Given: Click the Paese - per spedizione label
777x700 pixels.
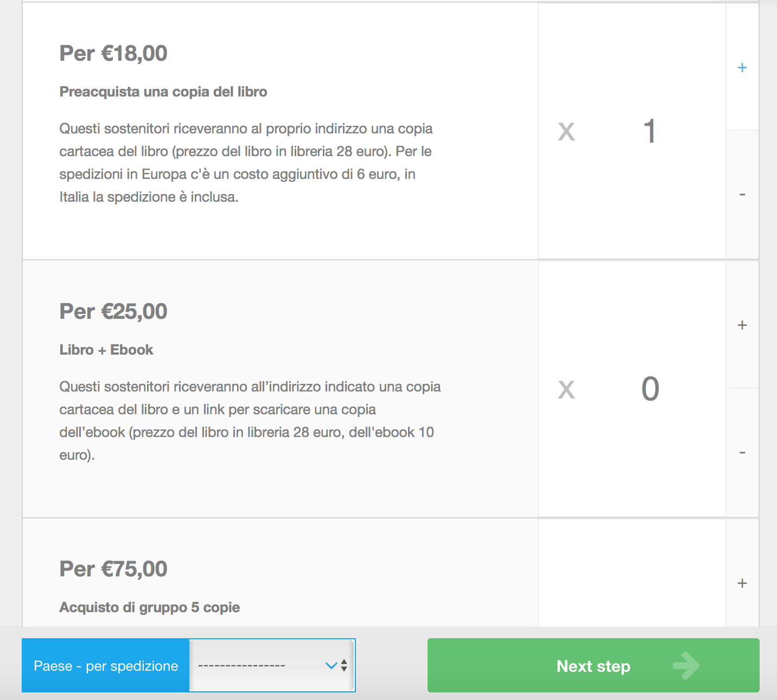Looking at the screenshot, I should 106,666.
